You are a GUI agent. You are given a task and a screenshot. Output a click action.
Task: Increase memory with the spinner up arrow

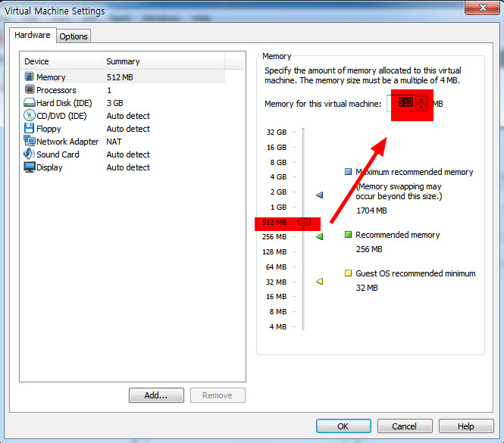421,99
